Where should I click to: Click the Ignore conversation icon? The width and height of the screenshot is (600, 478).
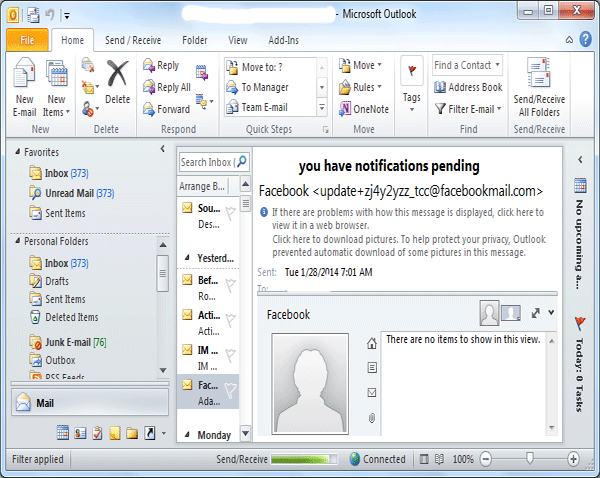pos(88,65)
